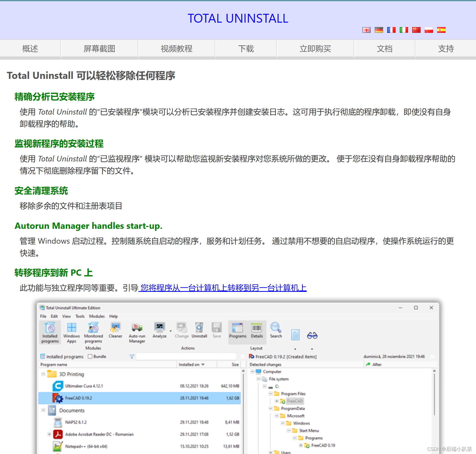Click the Save action icon
The width and height of the screenshot is (476, 454).
[x=217, y=330]
